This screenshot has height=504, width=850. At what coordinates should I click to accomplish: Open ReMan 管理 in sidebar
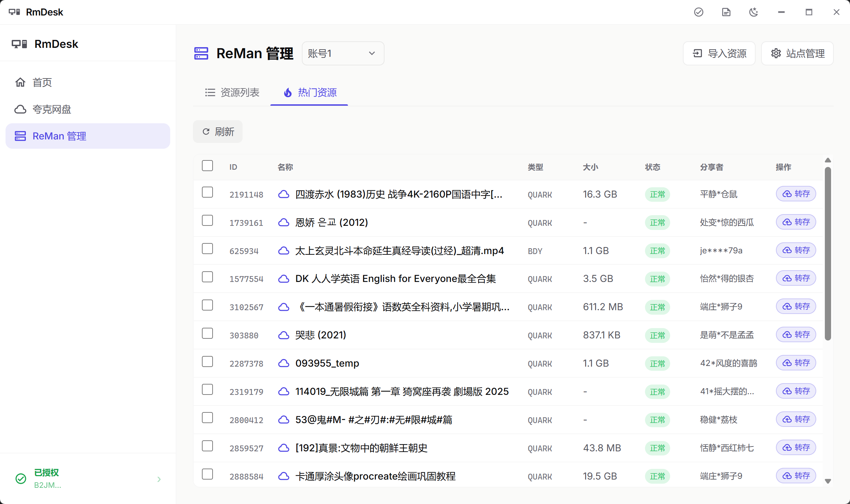click(x=88, y=136)
